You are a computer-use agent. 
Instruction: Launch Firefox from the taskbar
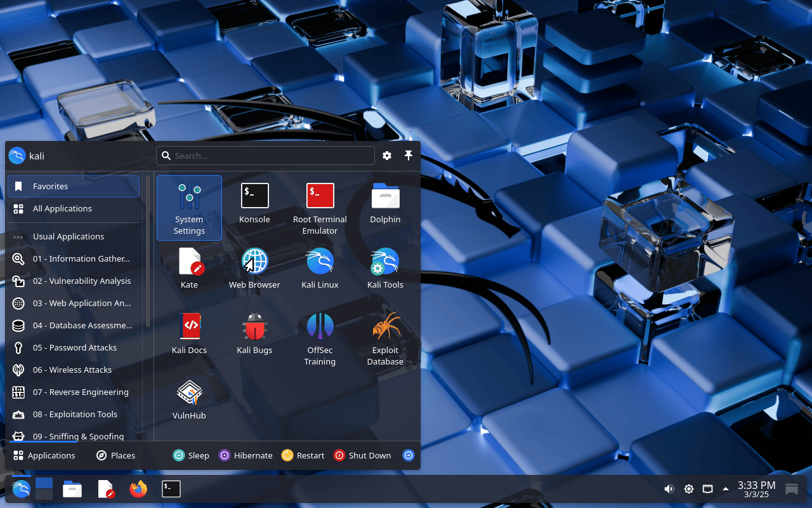point(138,489)
